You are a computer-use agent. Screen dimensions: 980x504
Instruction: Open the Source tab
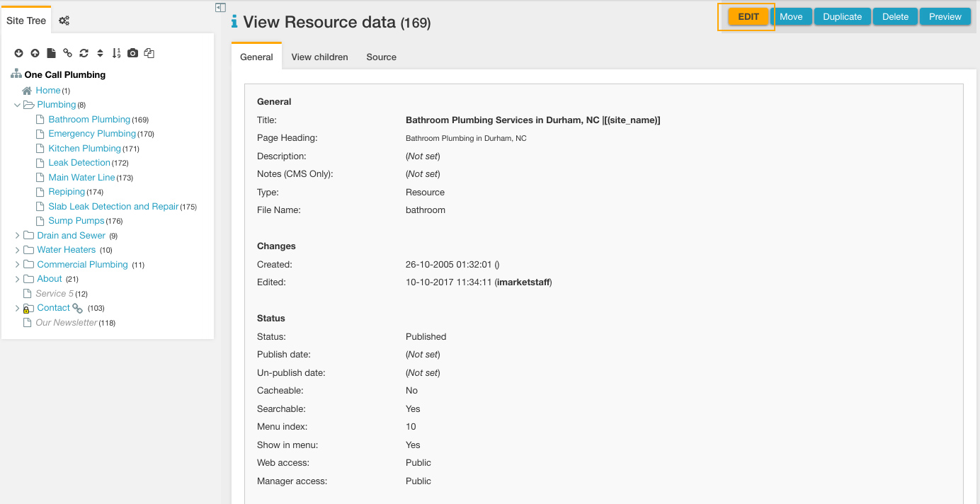click(x=381, y=57)
